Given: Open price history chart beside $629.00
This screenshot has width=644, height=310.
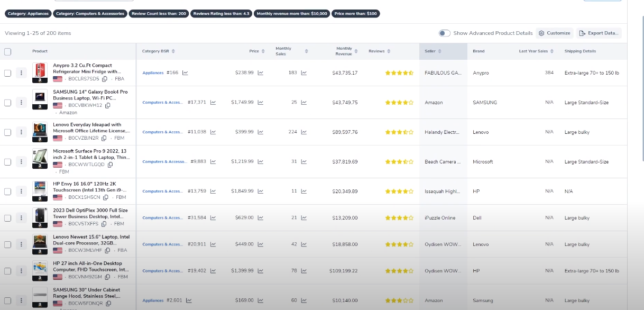Looking at the screenshot, I should coord(261,218).
